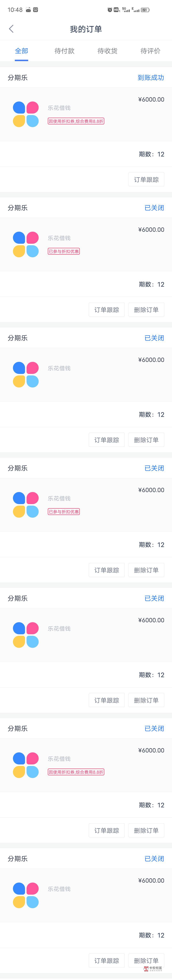Screen dimensions: 172x980
Task: Switch to the 待付款 tab
Action: 64,51
